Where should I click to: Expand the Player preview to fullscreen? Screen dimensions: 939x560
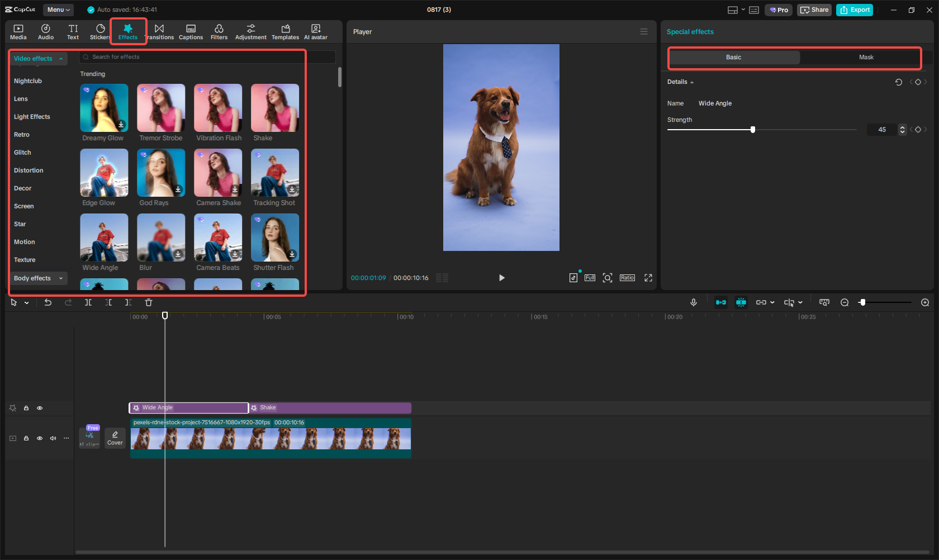pos(648,277)
